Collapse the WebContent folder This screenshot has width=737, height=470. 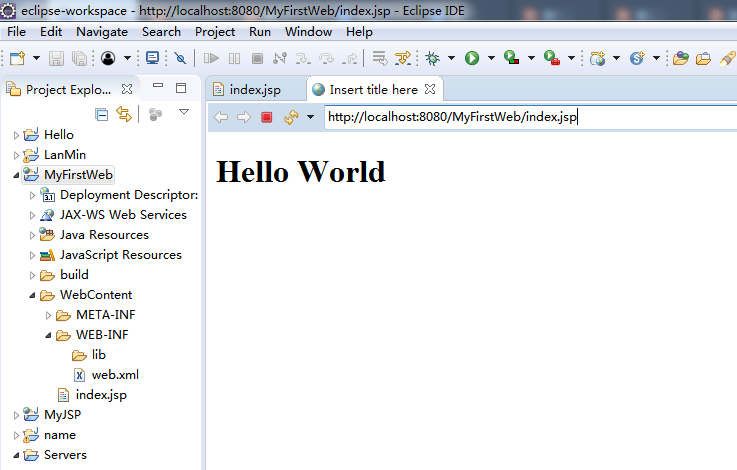tap(32, 295)
